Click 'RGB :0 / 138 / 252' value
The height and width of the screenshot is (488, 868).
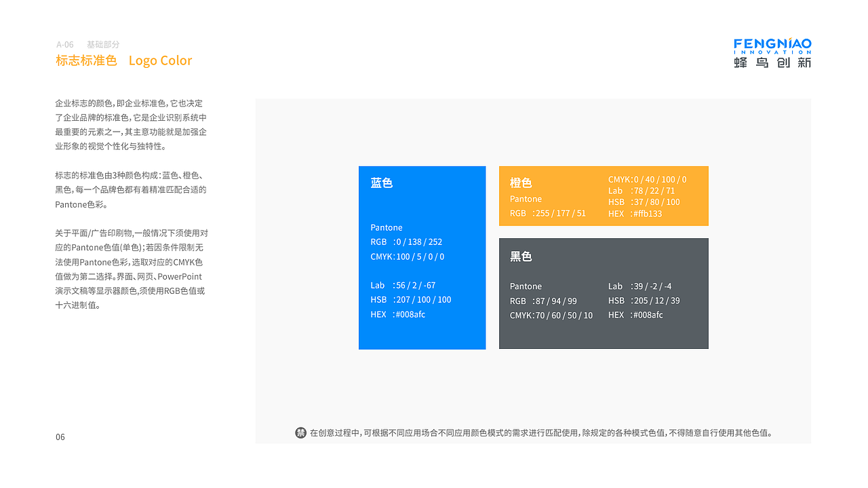pos(406,242)
